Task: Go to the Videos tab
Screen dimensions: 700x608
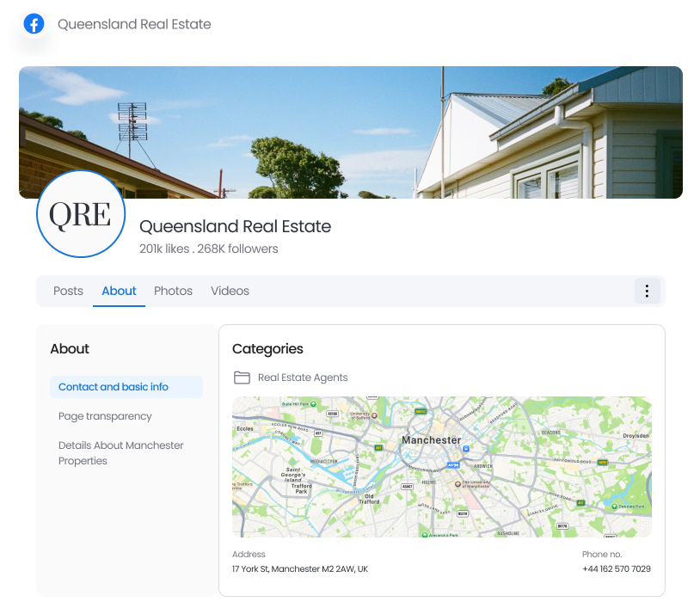Action: click(230, 291)
